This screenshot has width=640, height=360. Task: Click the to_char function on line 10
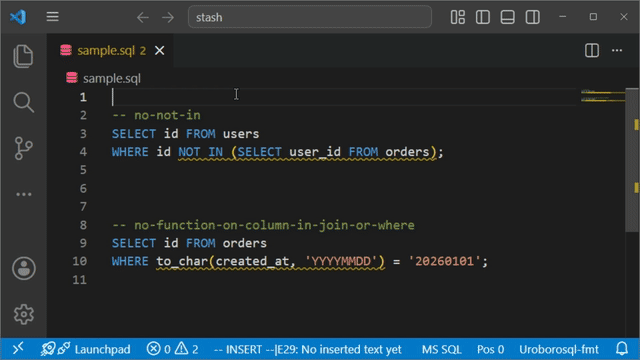(x=182, y=261)
